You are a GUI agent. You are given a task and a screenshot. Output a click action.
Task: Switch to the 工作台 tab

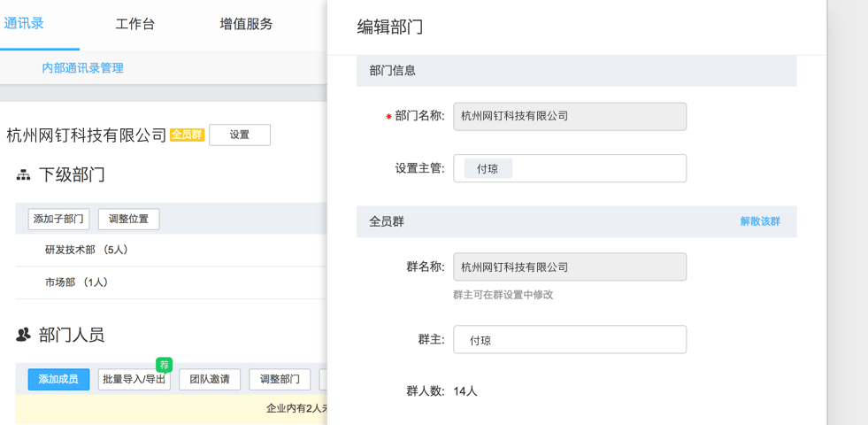point(135,25)
